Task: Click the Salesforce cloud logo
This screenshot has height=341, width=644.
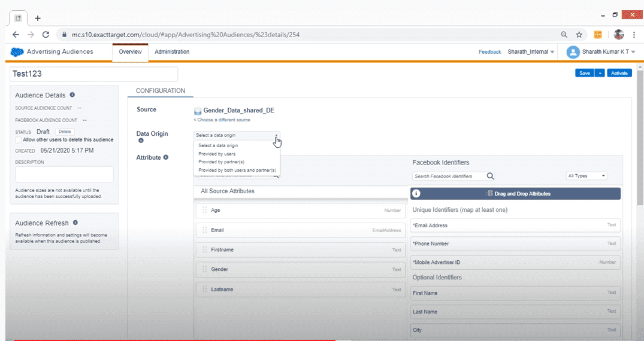Action: [17, 52]
